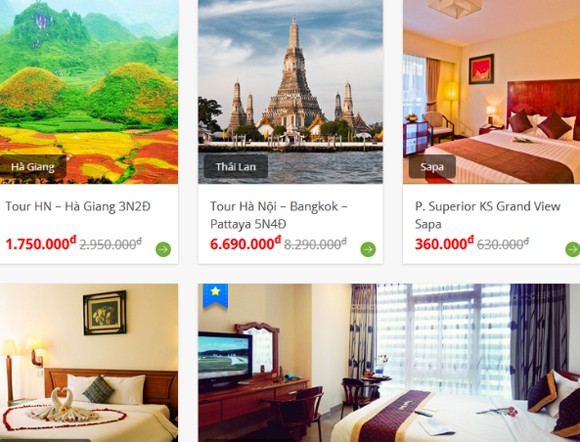The image size is (580, 442).
Task: Click the Sapa hotel bedroom photo
Action: (x=492, y=92)
